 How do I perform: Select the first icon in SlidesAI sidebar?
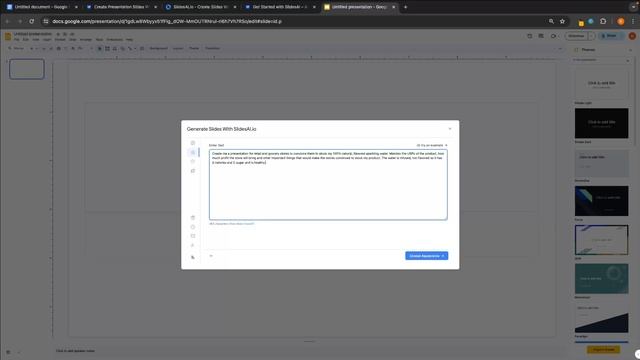pyautogui.click(x=193, y=143)
